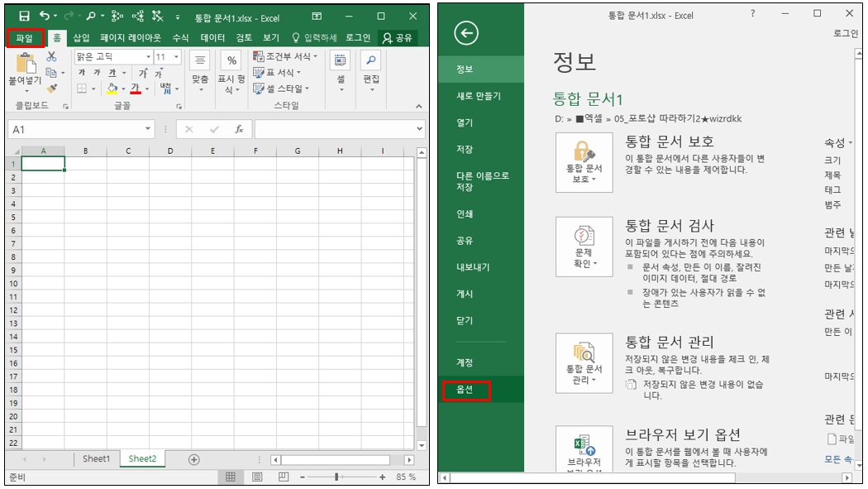Open the 편집 editing group button
Screen dimensions: 868x489
[371, 70]
